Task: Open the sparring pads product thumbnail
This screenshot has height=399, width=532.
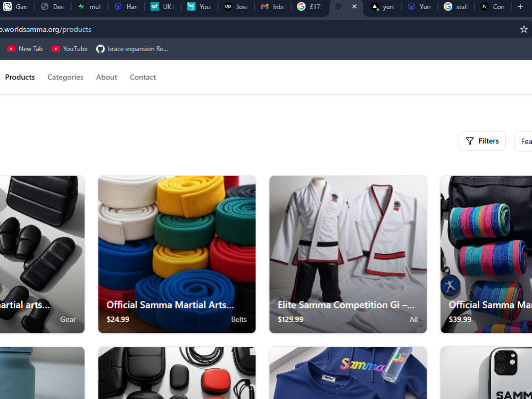Action: [177, 373]
